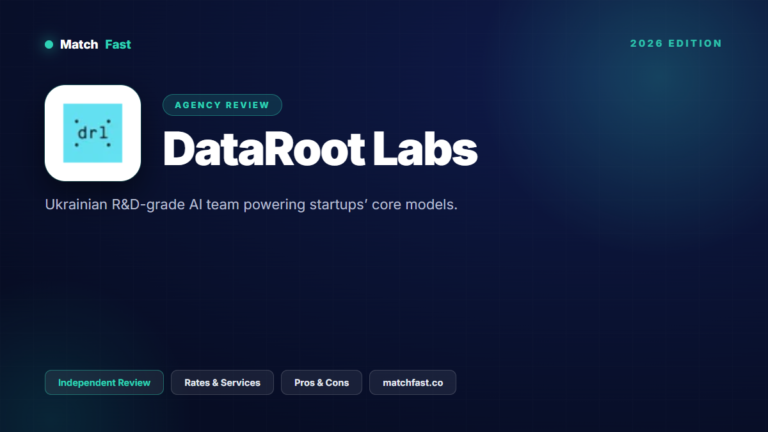The height and width of the screenshot is (432, 768).
Task: Open the Rates & Services pill
Action: coord(222,383)
